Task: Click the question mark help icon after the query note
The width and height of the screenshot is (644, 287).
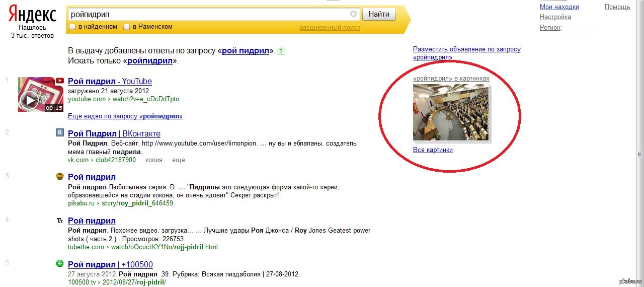Action: [x=281, y=51]
